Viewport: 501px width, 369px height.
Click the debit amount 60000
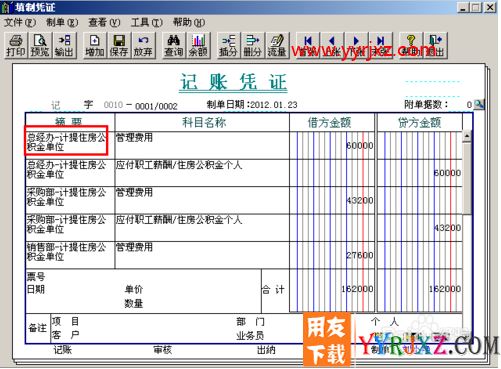tap(359, 146)
